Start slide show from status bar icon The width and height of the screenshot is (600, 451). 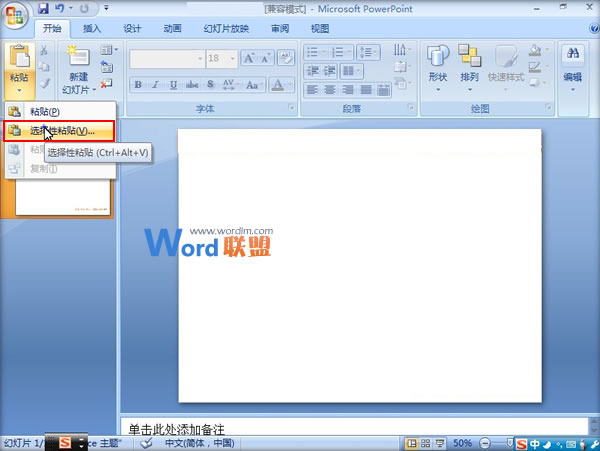[x=440, y=443]
